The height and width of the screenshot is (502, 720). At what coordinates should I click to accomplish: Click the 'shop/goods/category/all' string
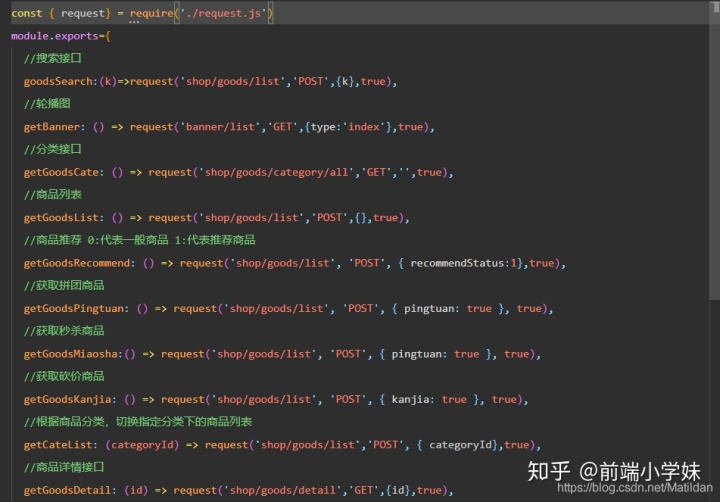click(x=277, y=172)
